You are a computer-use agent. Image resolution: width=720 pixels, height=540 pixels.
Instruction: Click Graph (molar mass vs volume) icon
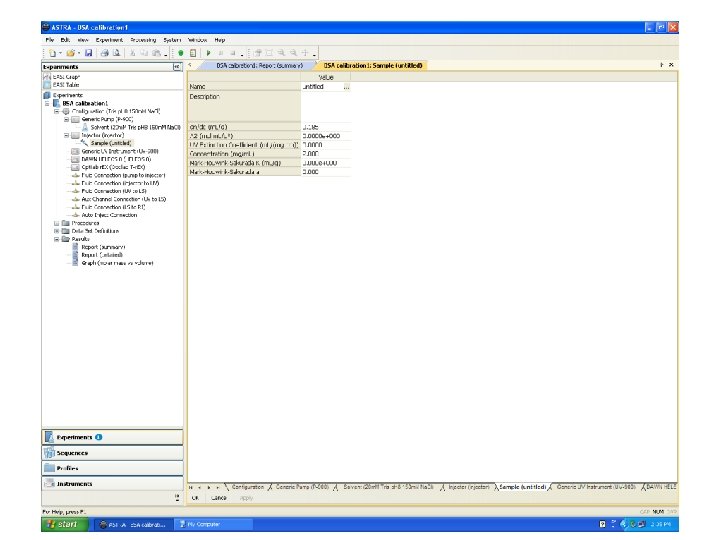click(75, 263)
